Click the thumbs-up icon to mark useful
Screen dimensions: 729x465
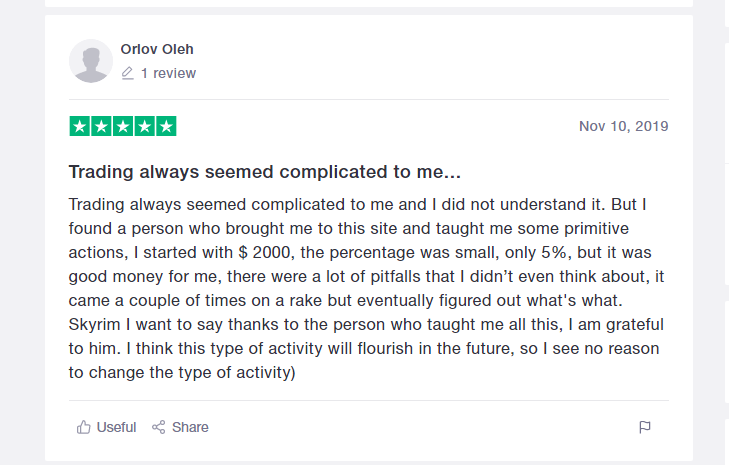(x=84, y=427)
